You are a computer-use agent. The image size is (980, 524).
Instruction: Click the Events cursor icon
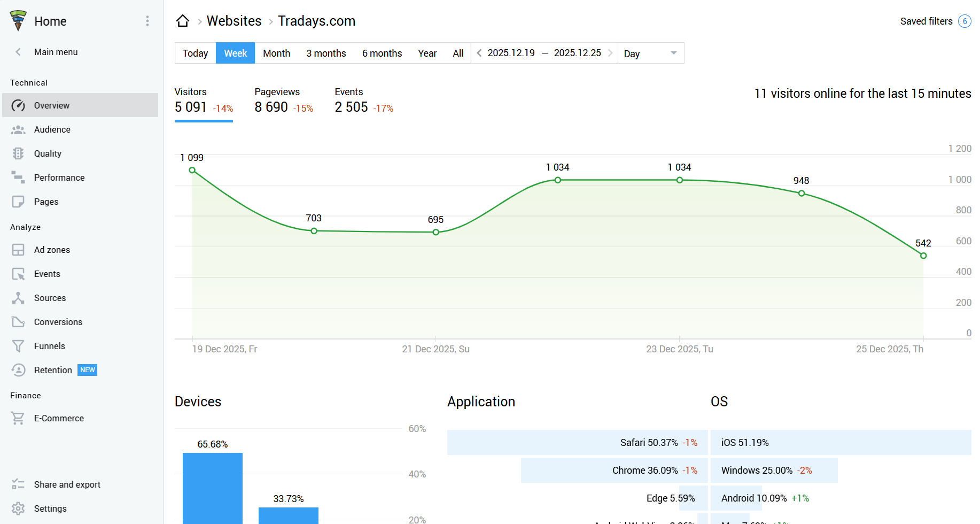point(18,274)
